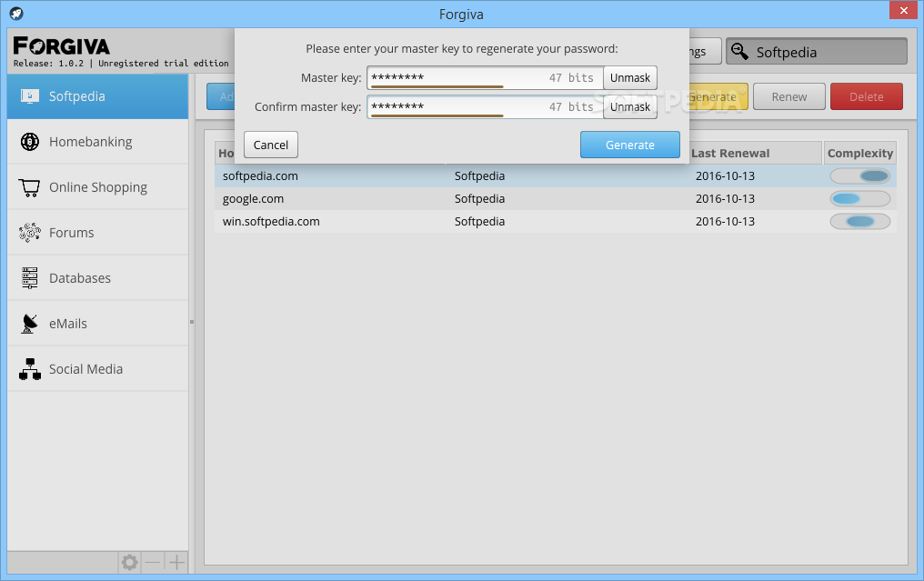Image resolution: width=924 pixels, height=581 pixels.
Task: Unmask the Confirm master key field
Action: coord(630,107)
